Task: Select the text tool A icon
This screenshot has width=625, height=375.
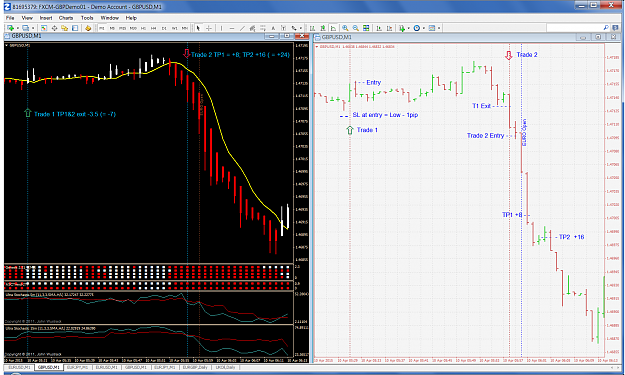Action: coord(273,28)
